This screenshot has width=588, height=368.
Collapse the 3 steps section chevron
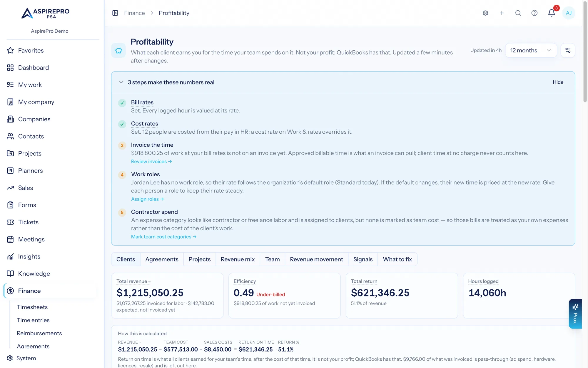[x=121, y=82]
